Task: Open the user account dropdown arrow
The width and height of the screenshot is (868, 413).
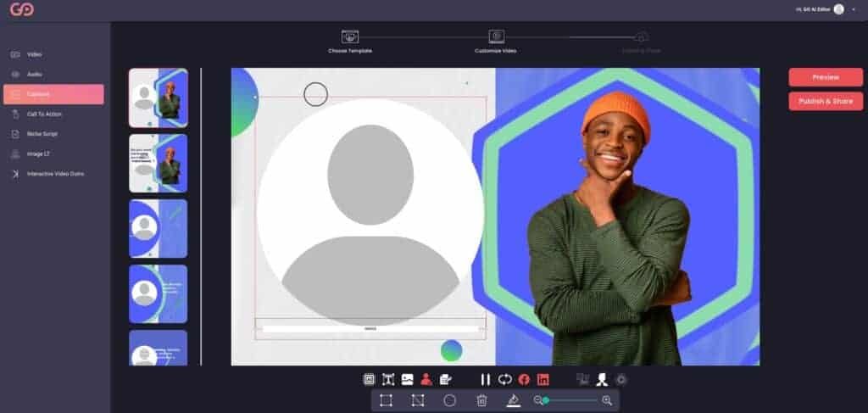Action: [x=854, y=9]
